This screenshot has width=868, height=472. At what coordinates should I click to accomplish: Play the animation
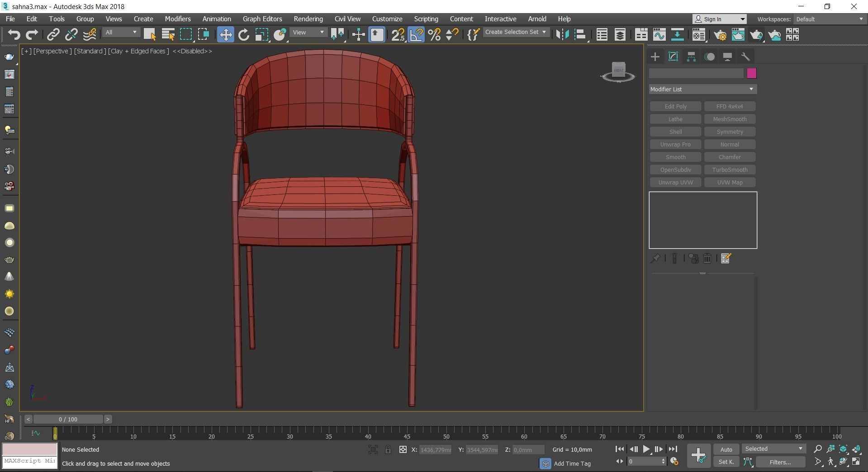pos(646,449)
